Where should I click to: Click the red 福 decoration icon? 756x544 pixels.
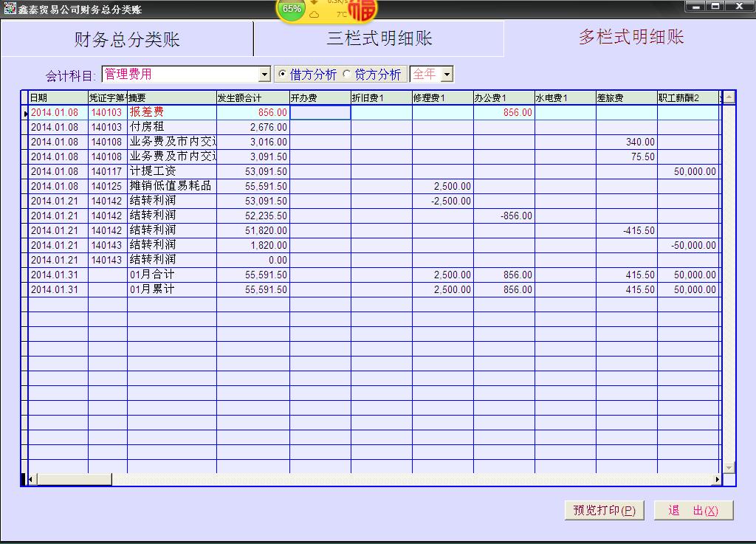[362, 10]
